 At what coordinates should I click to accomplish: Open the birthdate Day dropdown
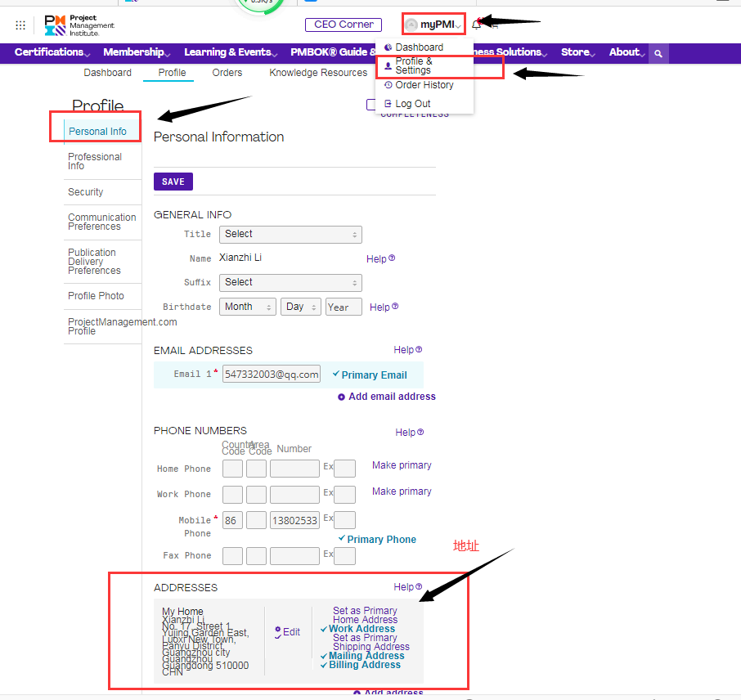(300, 307)
